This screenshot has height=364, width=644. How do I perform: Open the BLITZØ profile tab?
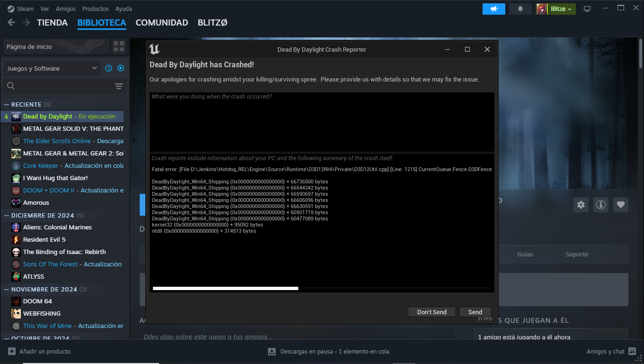click(213, 22)
